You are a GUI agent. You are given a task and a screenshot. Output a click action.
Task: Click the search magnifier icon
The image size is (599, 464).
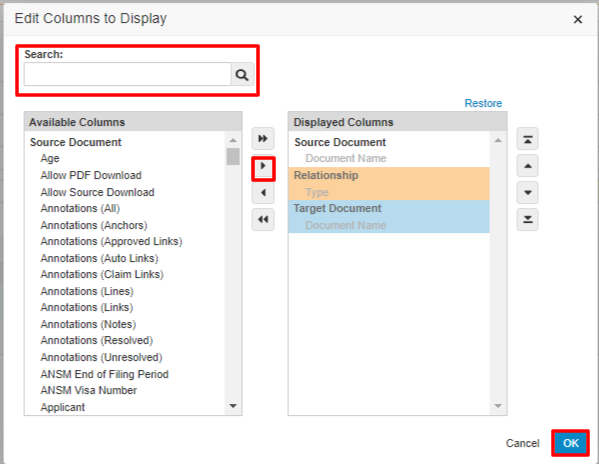point(242,74)
